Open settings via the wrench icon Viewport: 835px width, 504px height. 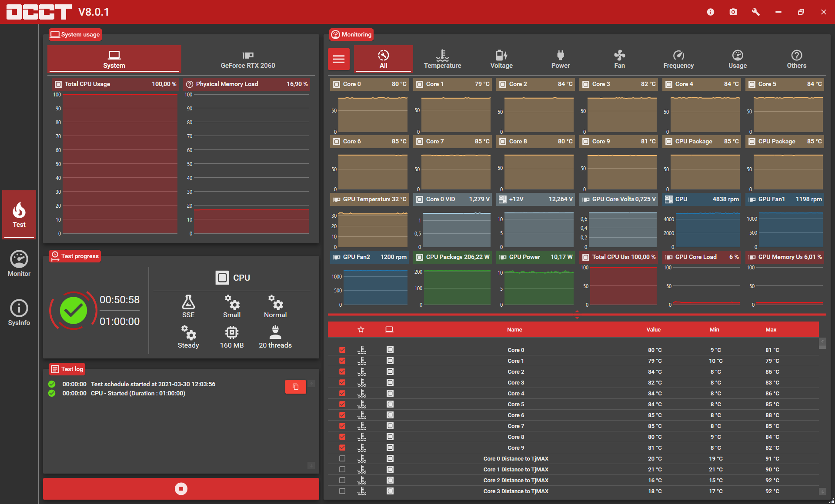click(756, 12)
